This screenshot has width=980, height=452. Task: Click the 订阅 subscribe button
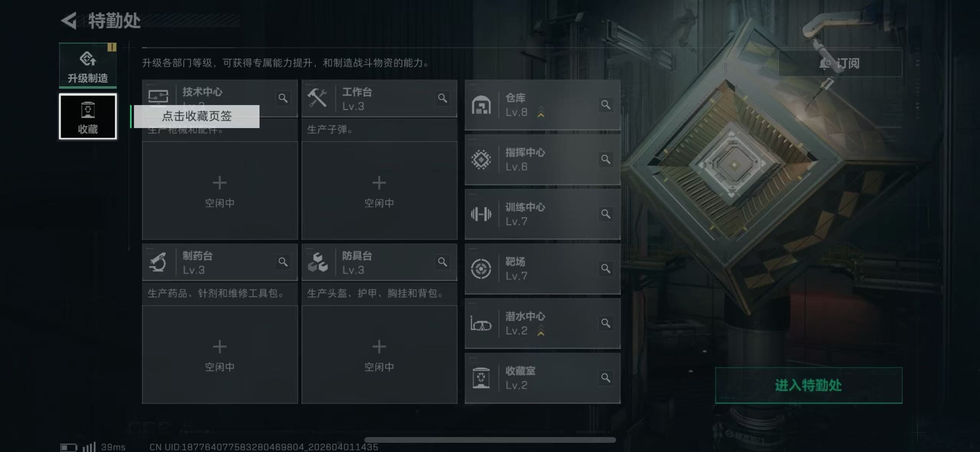(840, 63)
